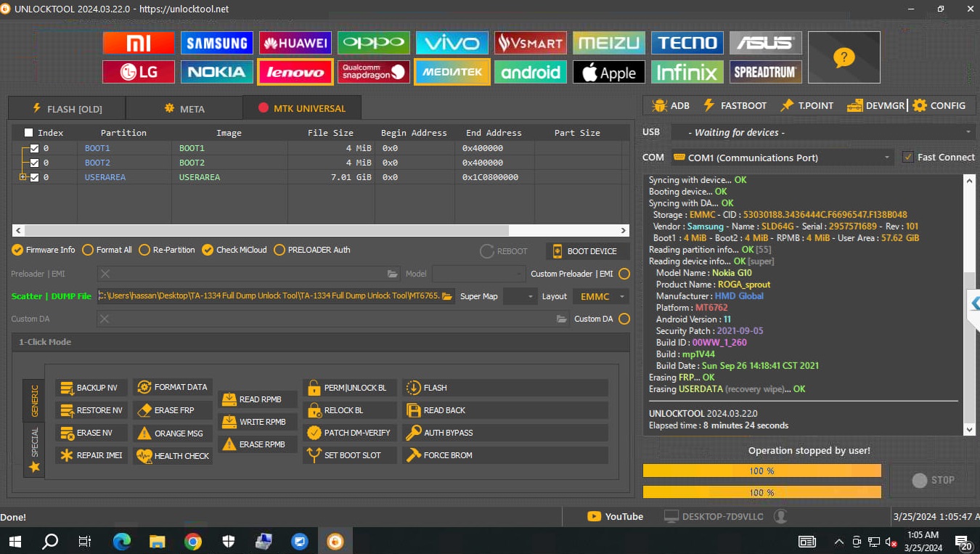Open the CONFIG settings
The image size is (980, 554).
pyautogui.click(x=939, y=105)
